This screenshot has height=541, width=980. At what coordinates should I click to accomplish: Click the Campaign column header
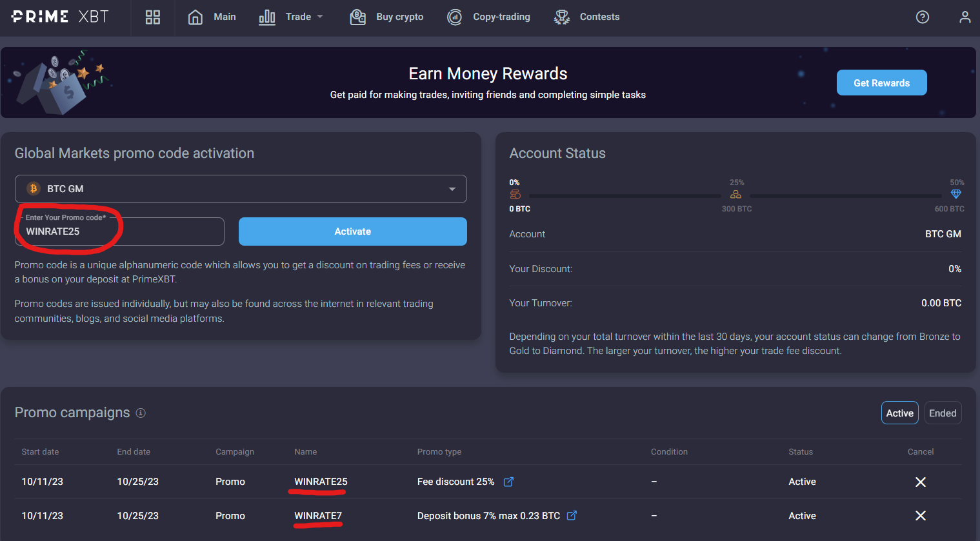235,452
